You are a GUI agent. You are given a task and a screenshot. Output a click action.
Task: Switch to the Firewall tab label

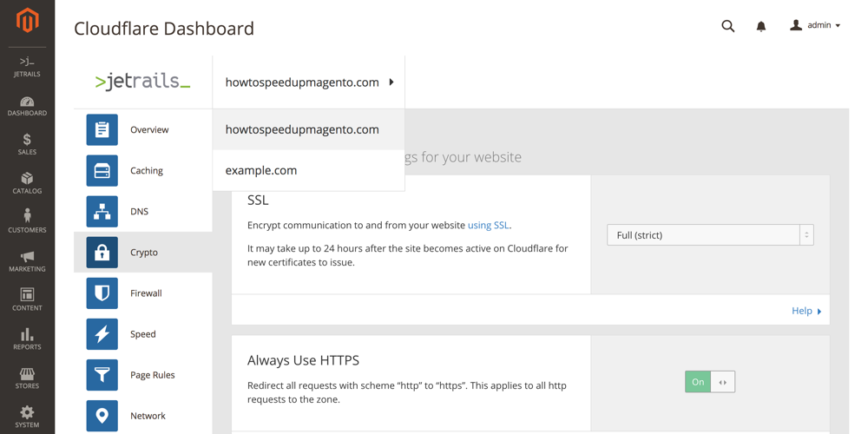coord(146,293)
